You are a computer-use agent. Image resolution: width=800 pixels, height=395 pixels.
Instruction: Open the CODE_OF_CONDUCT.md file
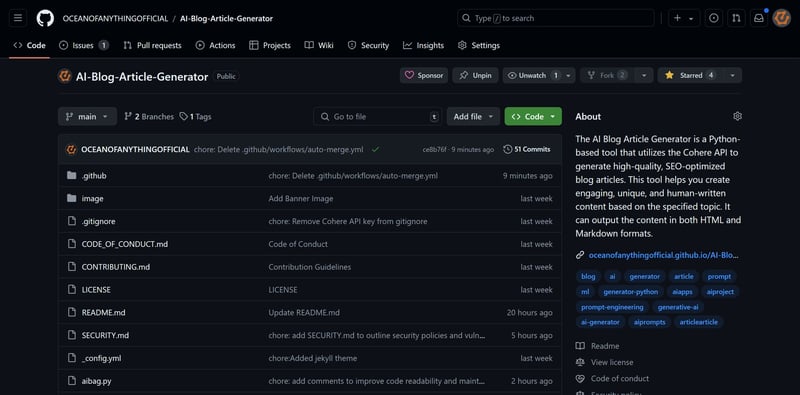tap(124, 244)
